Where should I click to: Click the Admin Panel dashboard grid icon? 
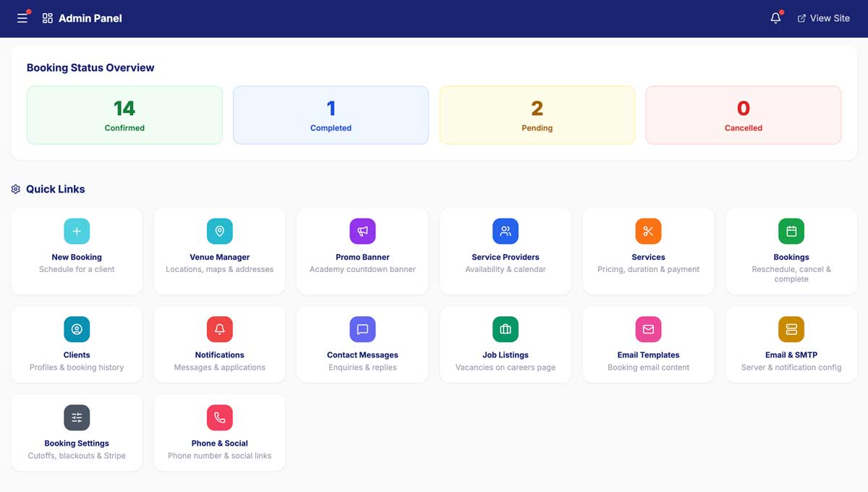[48, 18]
